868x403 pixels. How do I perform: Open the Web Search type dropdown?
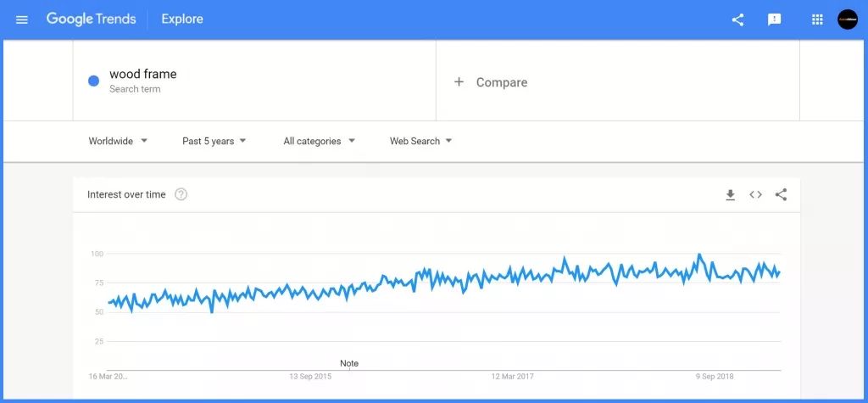pos(420,141)
